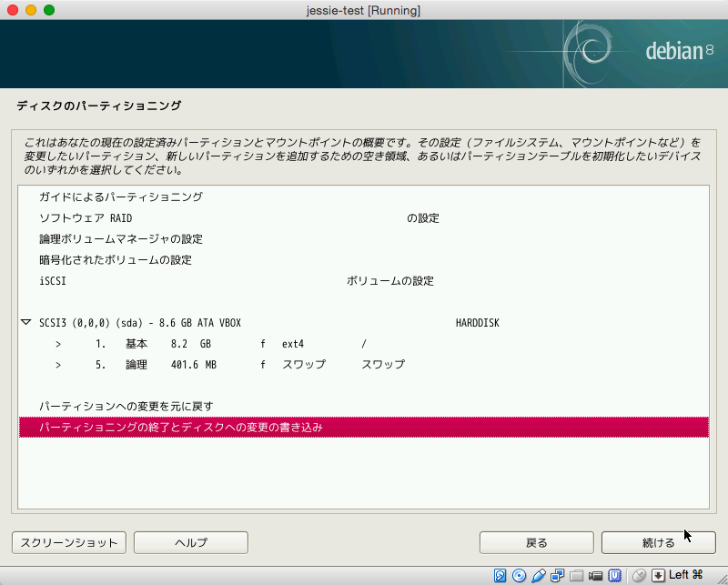Open the hard disk activity status icon
The height and width of the screenshot is (585, 728).
point(500,576)
